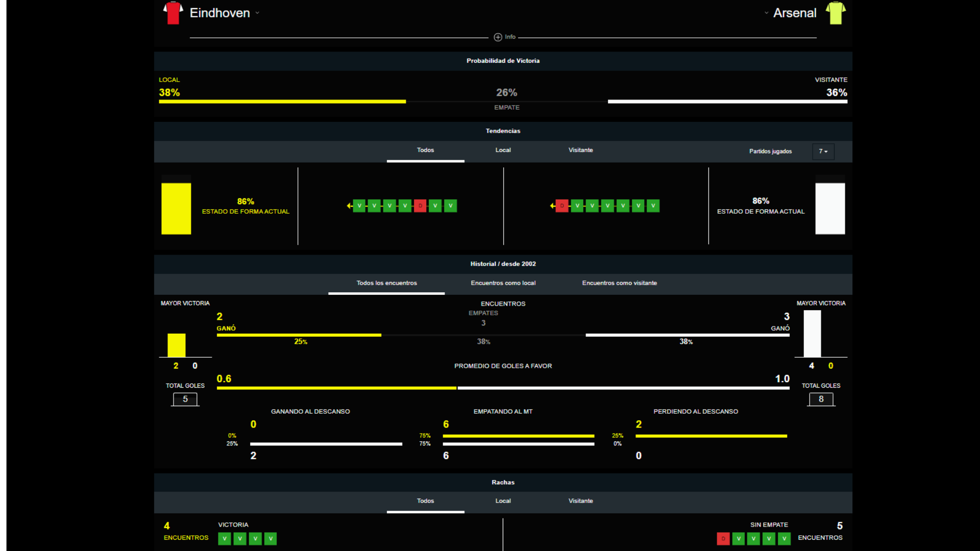980x551 pixels.
Task: Expand the Partidos jugados 7 dropdown
Action: point(823,152)
